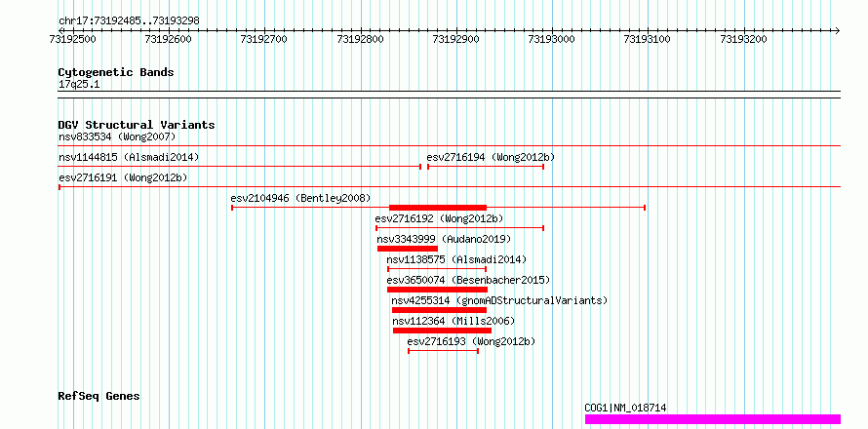Click the 73192600 ruler tick label

(169, 39)
